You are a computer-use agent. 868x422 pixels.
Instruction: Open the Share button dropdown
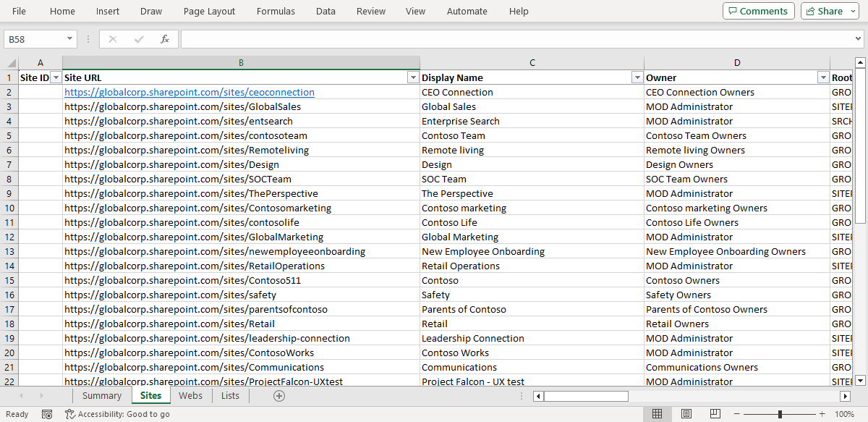click(851, 11)
